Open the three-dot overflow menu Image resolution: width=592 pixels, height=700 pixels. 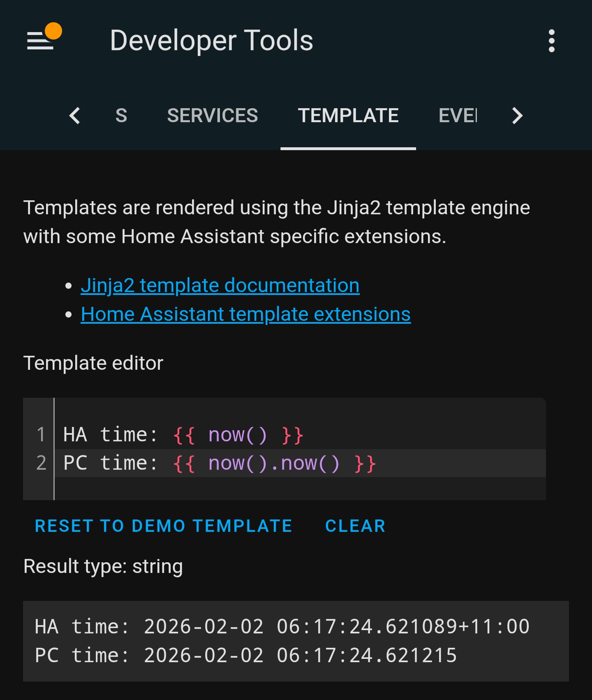(552, 41)
